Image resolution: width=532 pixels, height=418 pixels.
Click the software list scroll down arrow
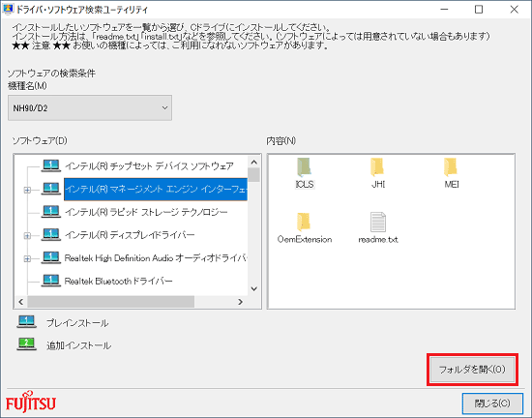253,289
